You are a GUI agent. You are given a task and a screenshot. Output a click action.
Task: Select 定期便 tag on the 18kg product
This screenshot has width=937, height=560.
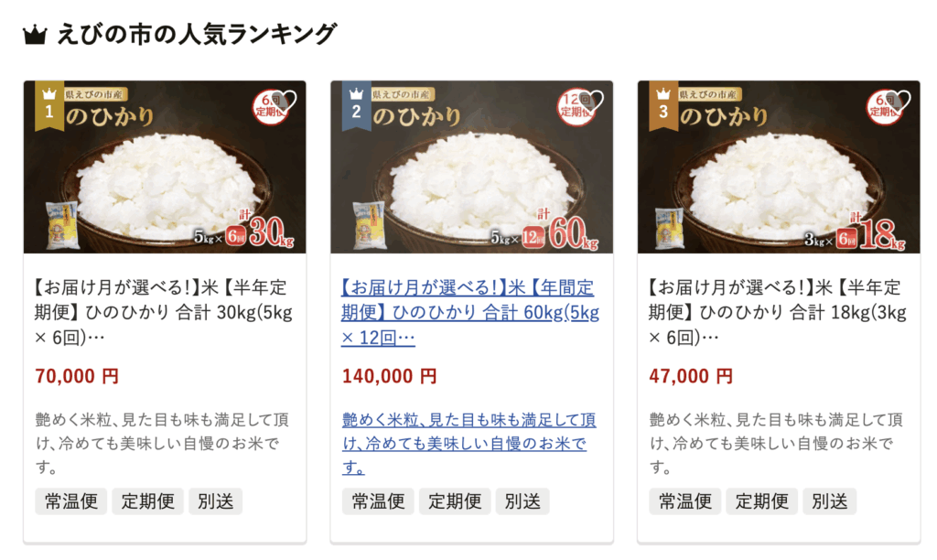coord(762,501)
